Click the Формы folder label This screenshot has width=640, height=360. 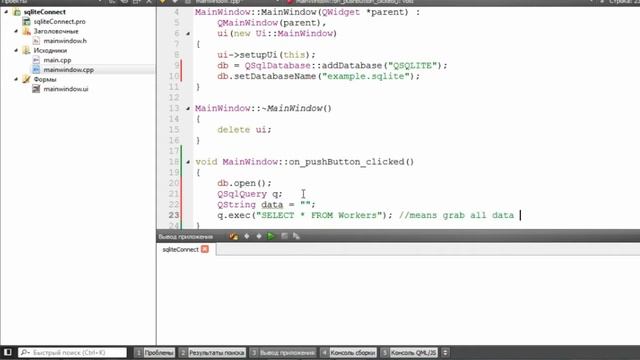45,79
